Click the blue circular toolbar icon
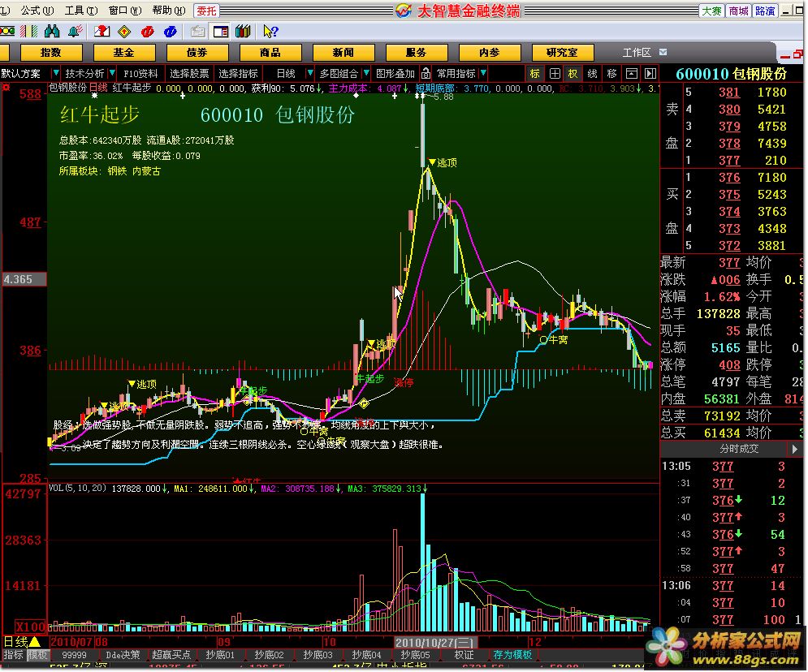Viewport: 808px width, 672px height. coord(170,32)
